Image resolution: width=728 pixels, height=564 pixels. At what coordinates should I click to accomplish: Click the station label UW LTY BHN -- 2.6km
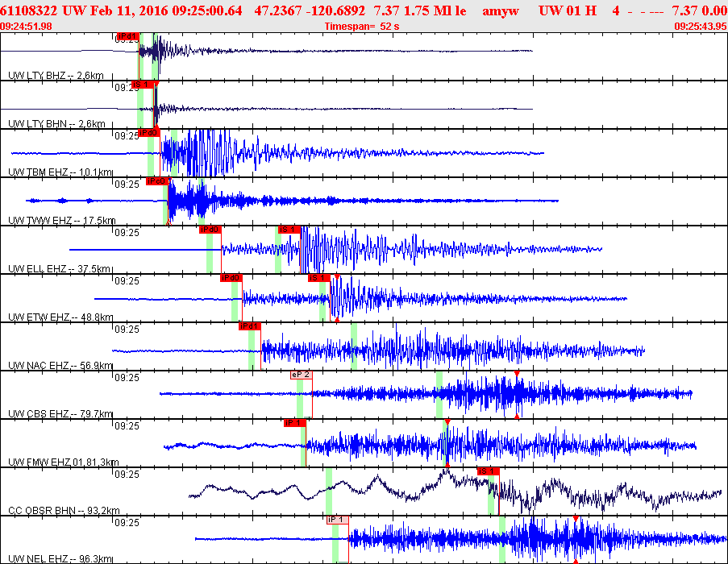(57, 123)
